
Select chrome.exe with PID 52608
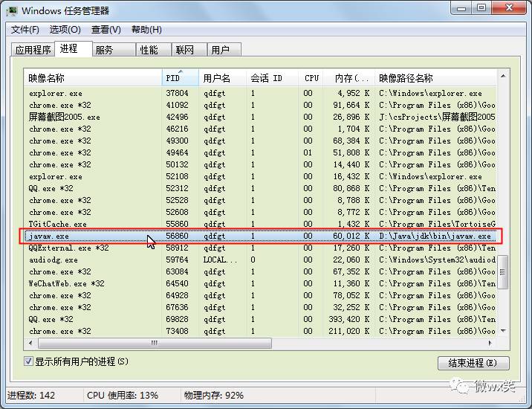click(x=260, y=212)
